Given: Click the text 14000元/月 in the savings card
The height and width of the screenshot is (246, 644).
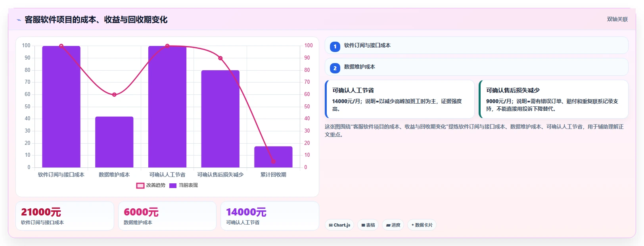Looking at the screenshot, I should point(346,101).
